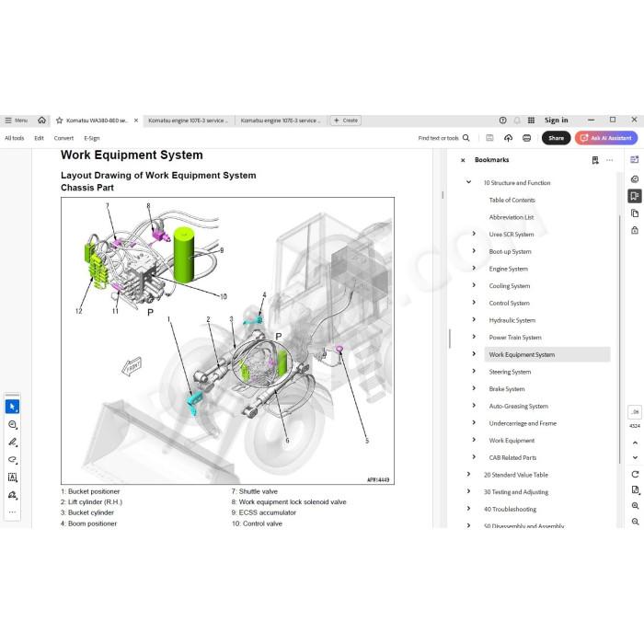Open the Steering System bookmark

pos(510,372)
